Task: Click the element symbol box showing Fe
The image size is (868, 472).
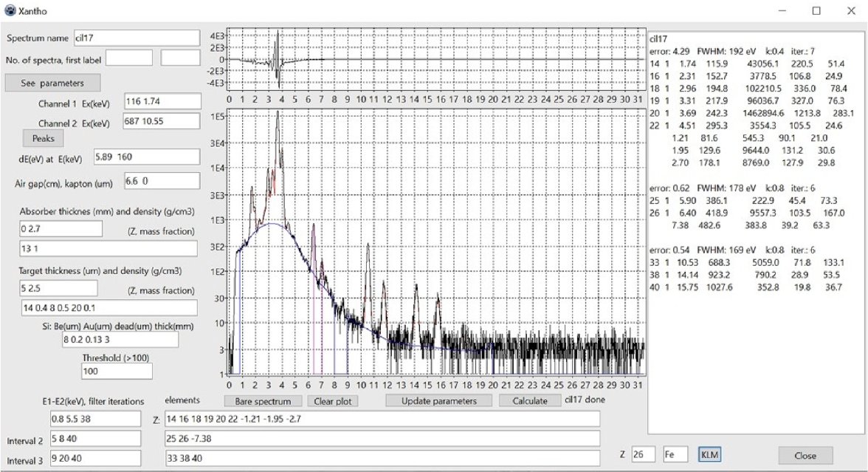Action: click(x=676, y=454)
